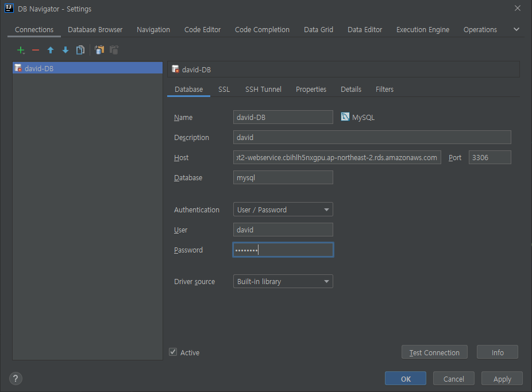Click the Info button

[x=498, y=352]
